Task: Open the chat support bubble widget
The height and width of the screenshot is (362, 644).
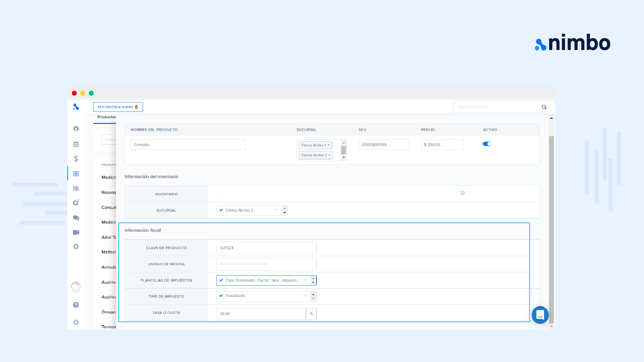Action: tap(540, 315)
